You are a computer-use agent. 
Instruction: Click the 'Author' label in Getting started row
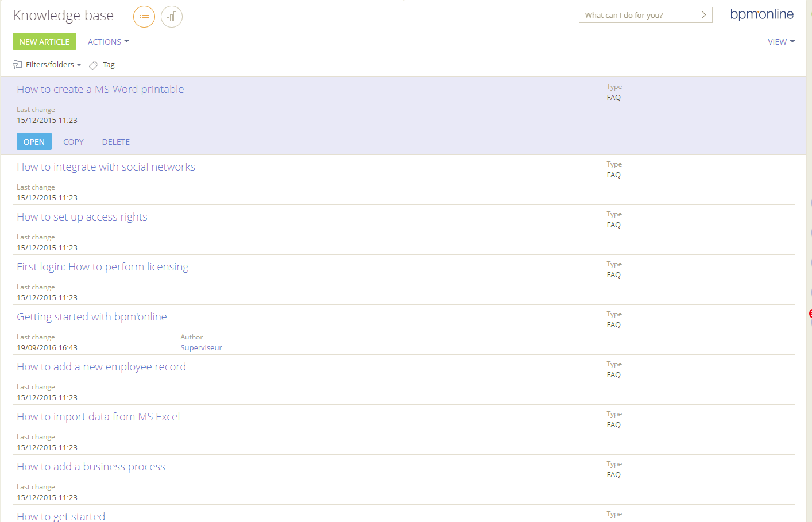[192, 337]
